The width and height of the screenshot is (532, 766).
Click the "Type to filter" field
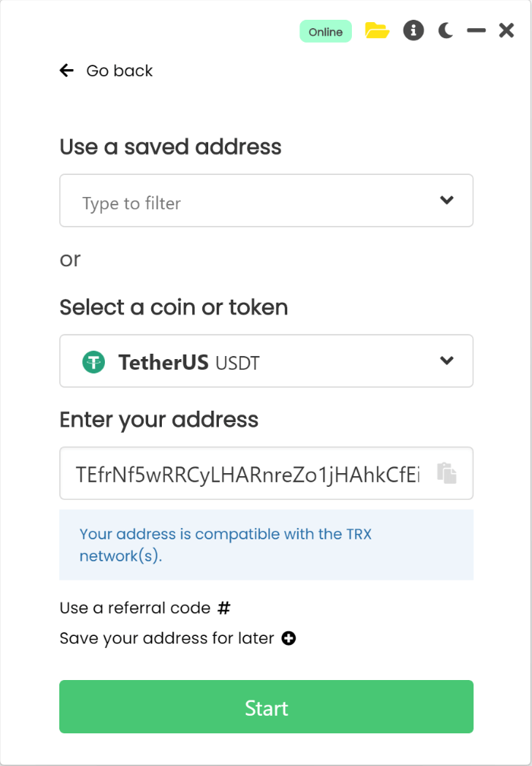click(x=251, y=202)
